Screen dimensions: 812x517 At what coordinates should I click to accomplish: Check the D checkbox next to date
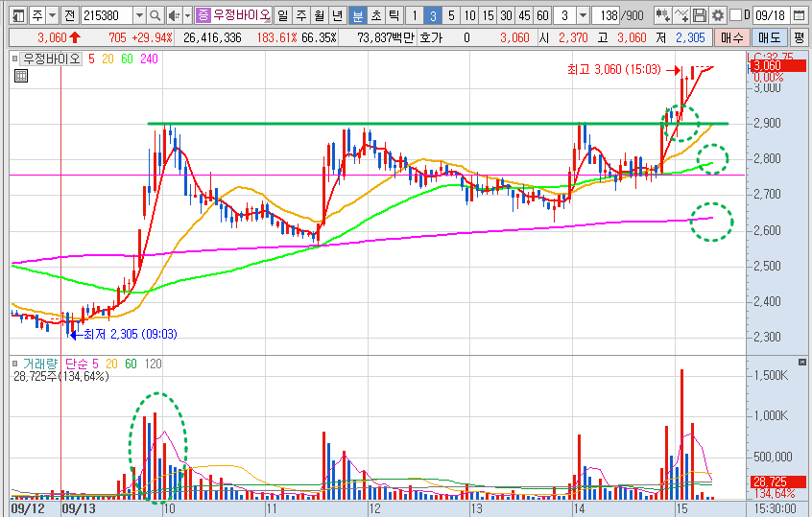coord(735,15)
